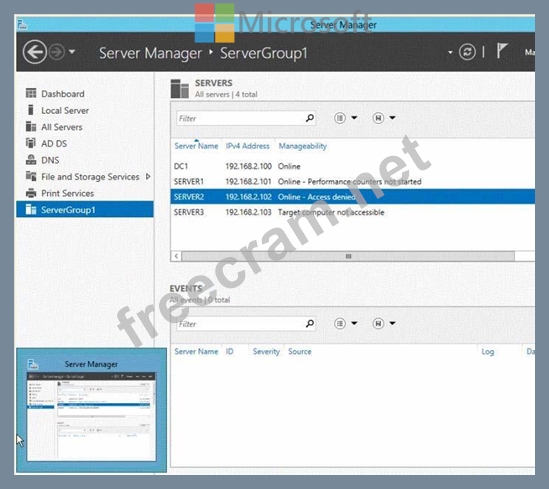Expand File and Storage Services submenu arrow
The image size is (549, 489).
tap(148, 176)
